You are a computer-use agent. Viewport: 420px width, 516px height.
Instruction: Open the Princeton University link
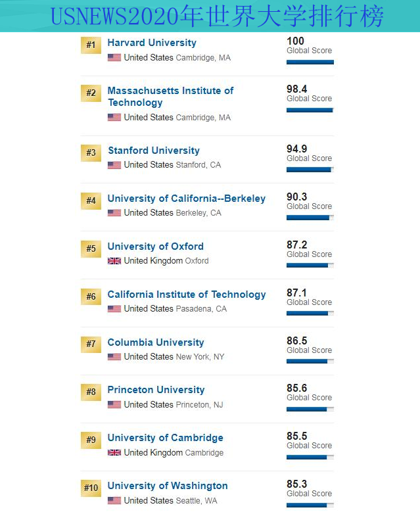click(x=156, y=390)
